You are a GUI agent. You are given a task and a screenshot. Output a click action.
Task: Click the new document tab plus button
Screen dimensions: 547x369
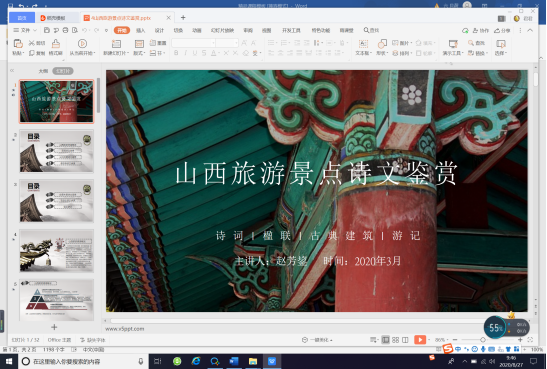pyautogui.click(x=183, y=17)
